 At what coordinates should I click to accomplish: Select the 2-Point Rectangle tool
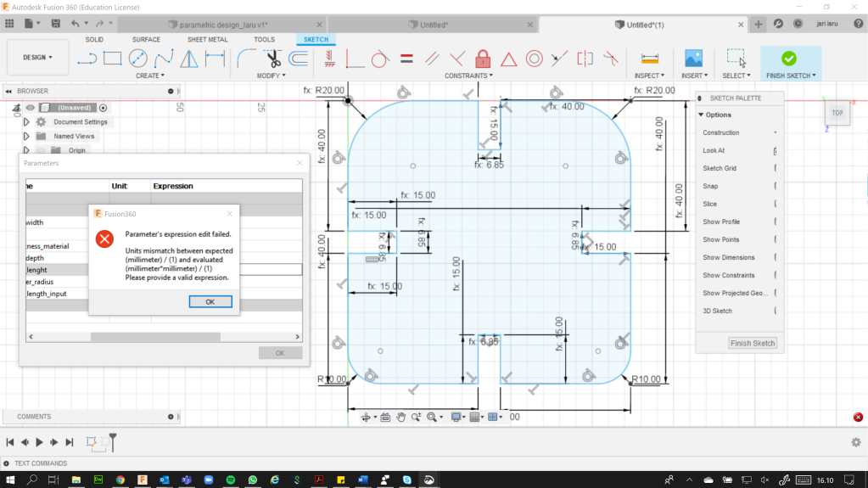[112, 59]
